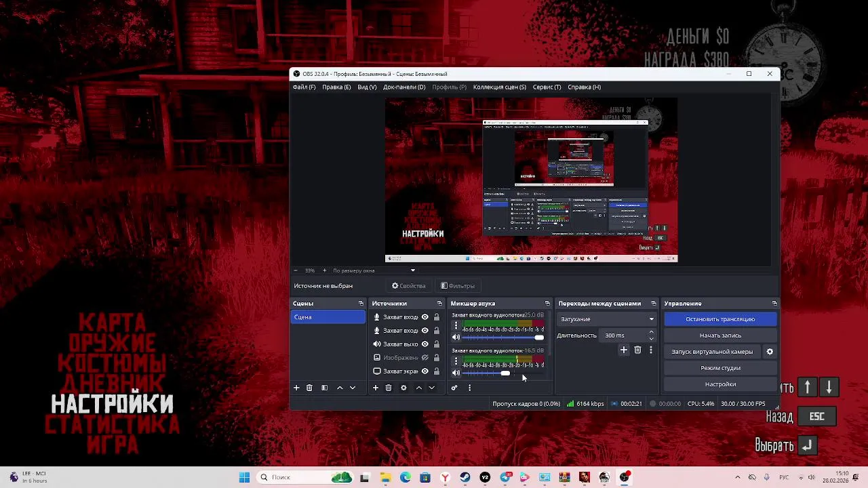Click Начать запись button
Image resolution: width=868 pixels, height=488 pixels.
tap(720, 335)
